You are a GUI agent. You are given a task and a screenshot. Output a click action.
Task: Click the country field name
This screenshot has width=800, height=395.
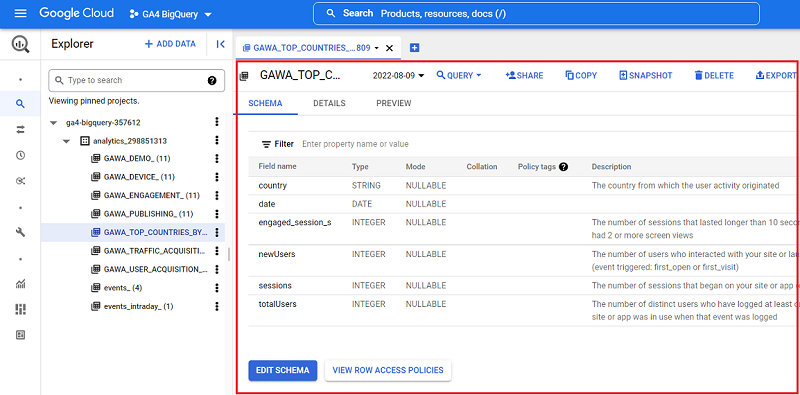point(272,186)
